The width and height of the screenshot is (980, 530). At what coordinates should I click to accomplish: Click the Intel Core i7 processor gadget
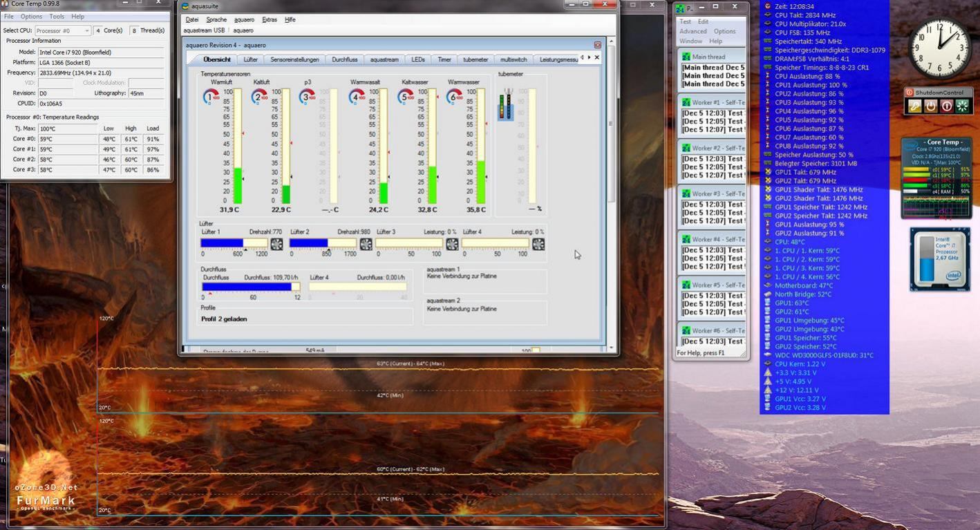(x=940, y=261)
